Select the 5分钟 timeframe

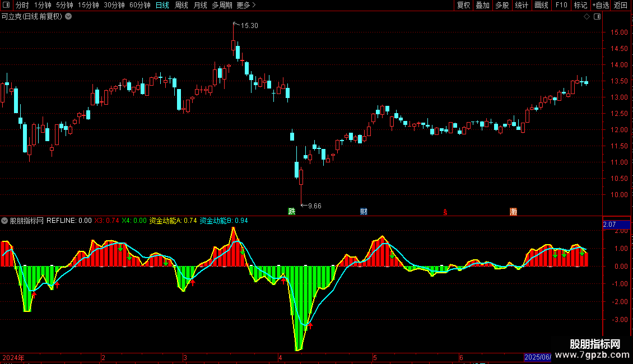pyautogui.click(x=64, y=5)
